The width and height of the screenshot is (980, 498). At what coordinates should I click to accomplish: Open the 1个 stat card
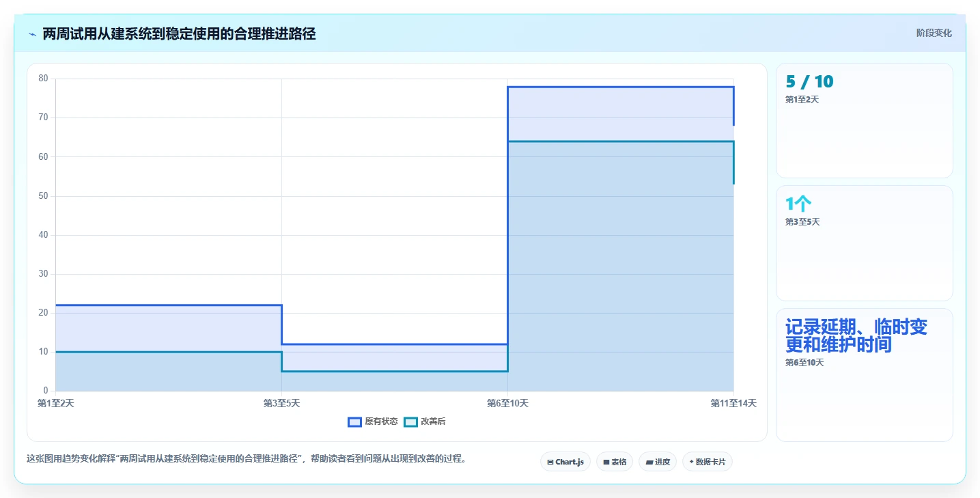click(864, 243)
